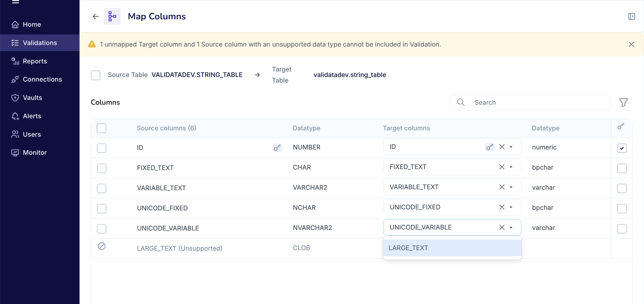Select the Alerts bell icon
This screenshot has height=304, width=644.
15,116
